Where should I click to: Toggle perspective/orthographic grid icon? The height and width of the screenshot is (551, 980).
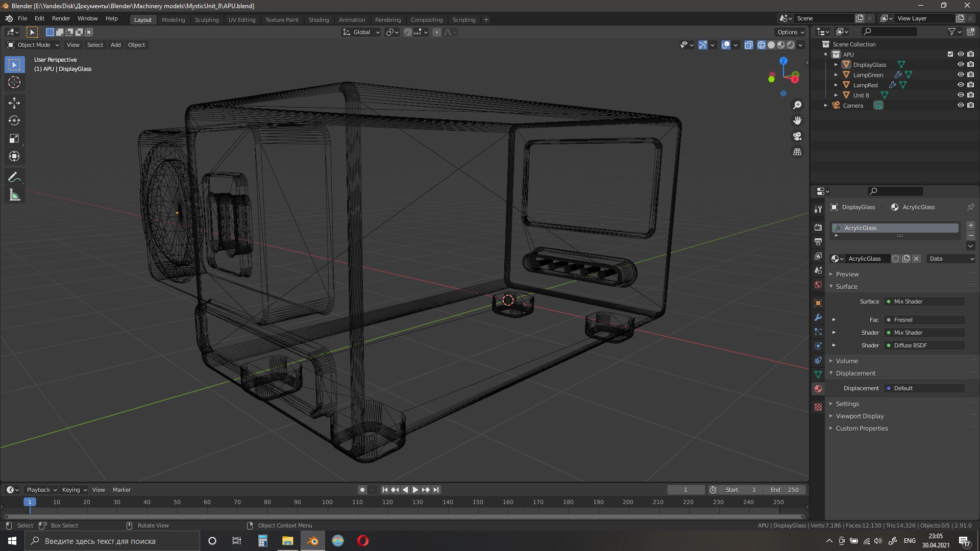point(797,152)
